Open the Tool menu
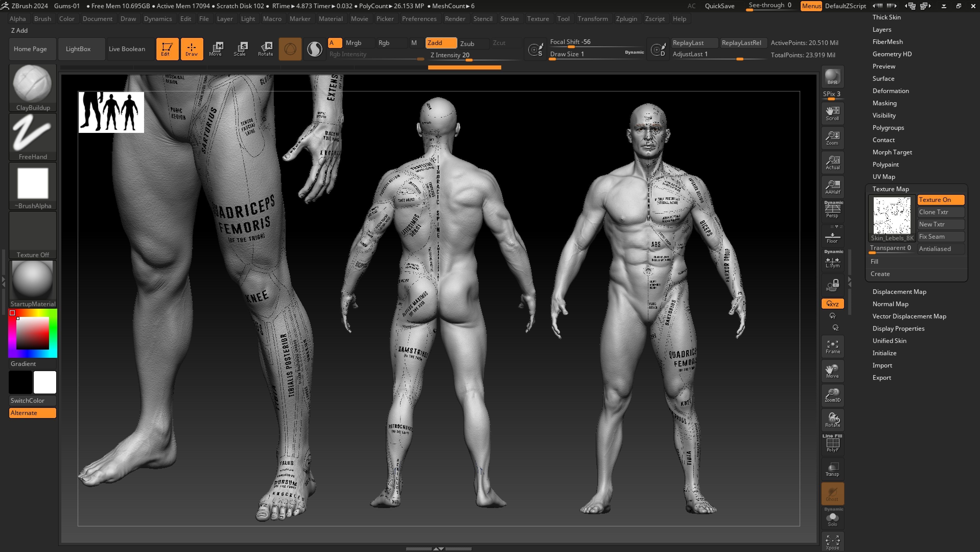The image size is (980, 552). [563, 19]
